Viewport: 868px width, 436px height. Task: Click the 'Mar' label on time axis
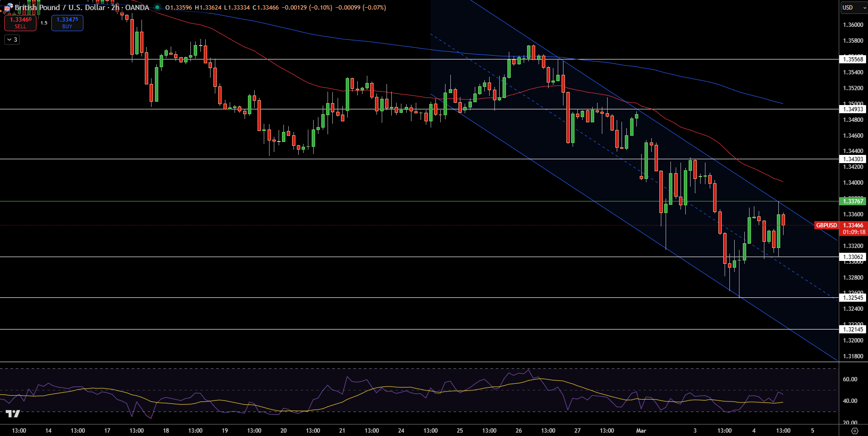[x=641, y=431]
